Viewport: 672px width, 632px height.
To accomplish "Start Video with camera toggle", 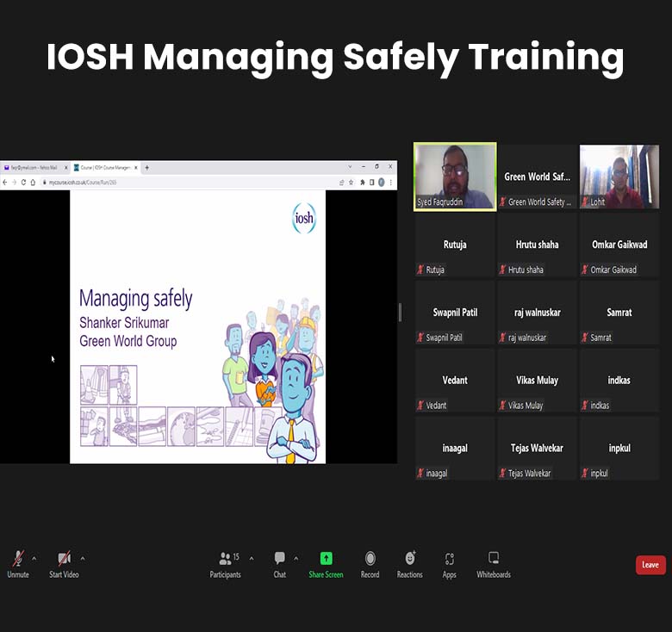I will pyautogui.click(x=64, y=559).
